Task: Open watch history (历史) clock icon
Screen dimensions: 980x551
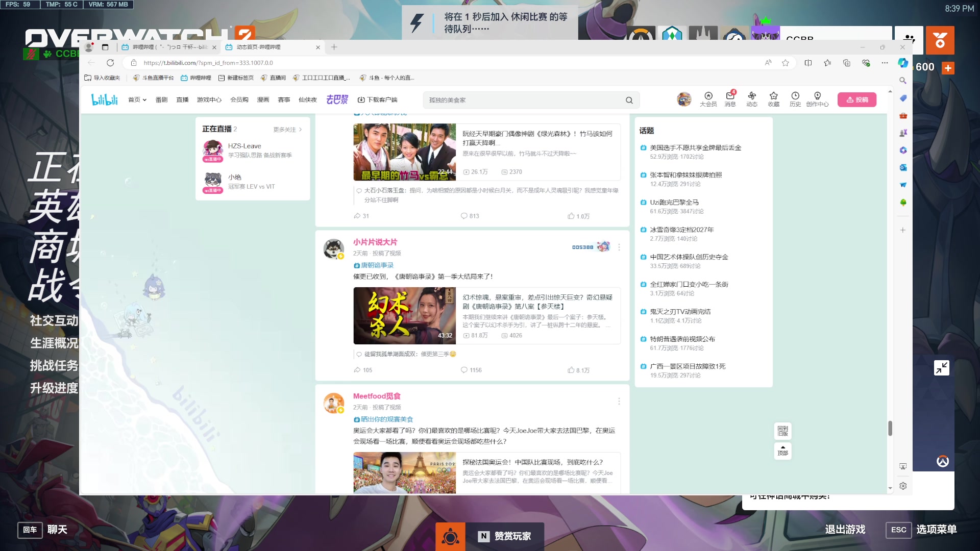Action: pyautogui.click(x=795, y=99)
